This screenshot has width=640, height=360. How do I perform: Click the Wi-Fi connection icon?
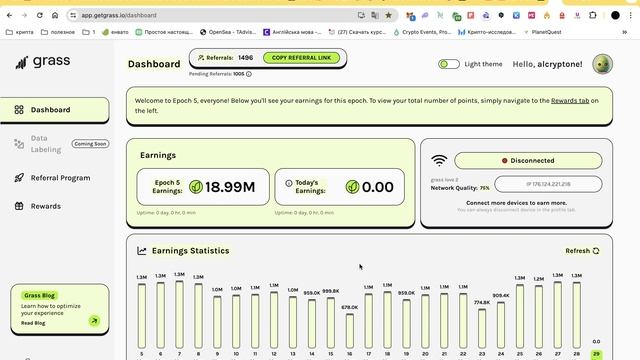439,160
